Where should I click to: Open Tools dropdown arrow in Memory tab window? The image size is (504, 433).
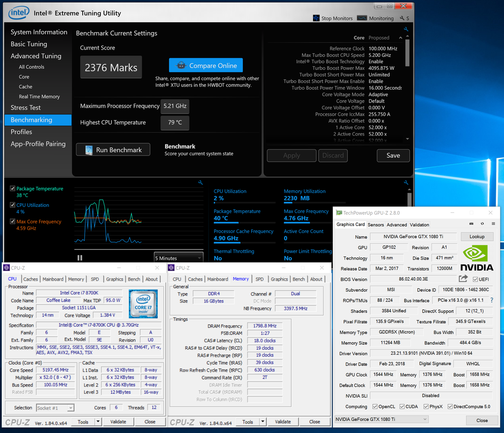(262, 421)
